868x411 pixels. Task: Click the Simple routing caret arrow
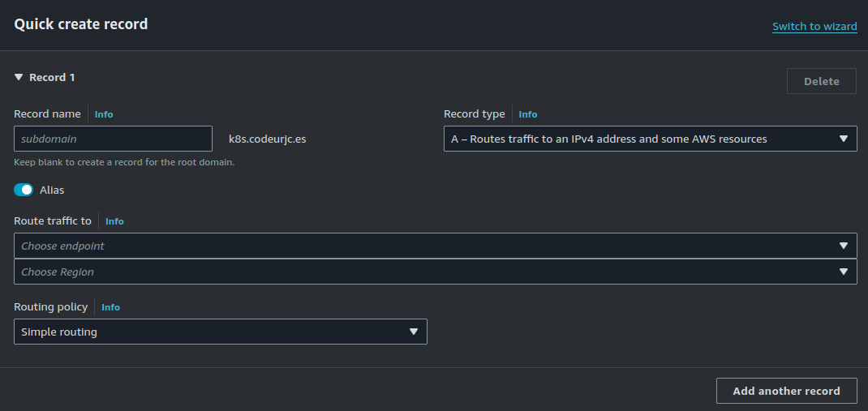coord(413,332)
